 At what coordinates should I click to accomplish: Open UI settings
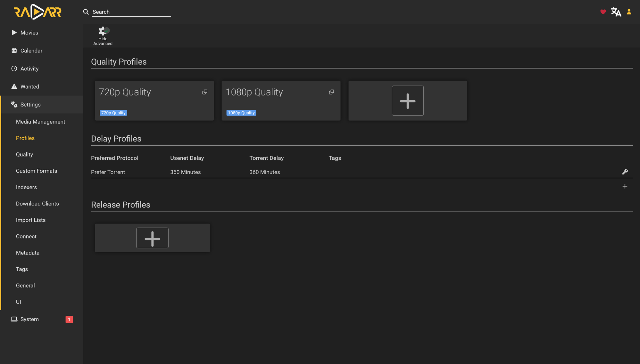19,302
